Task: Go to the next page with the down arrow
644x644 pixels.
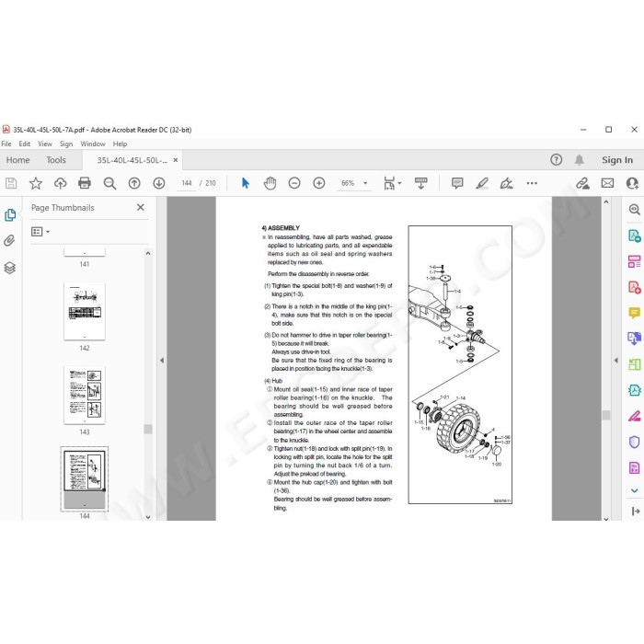Action: click(x=159, y=183)
